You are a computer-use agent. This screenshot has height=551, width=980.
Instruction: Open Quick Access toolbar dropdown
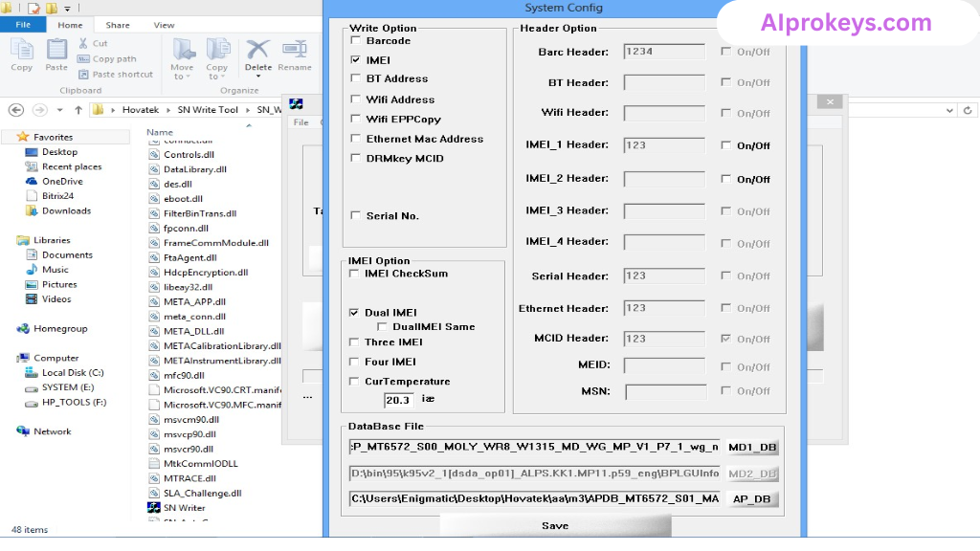pyautogui.click(x=67, y=9)
